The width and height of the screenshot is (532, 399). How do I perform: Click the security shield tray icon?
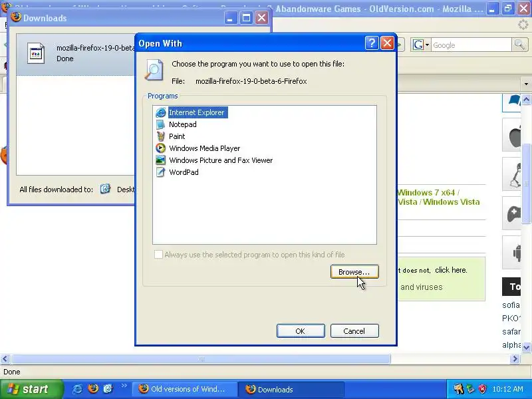pos(482,389)
